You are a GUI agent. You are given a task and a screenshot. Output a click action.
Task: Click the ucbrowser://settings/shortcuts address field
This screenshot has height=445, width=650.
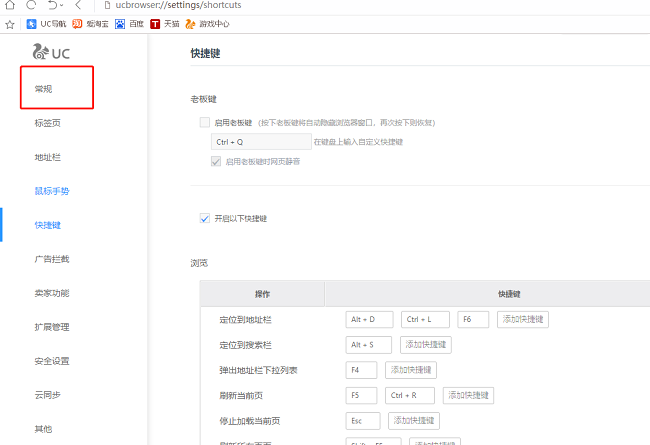pyautogui.click(x=178, y=5)
